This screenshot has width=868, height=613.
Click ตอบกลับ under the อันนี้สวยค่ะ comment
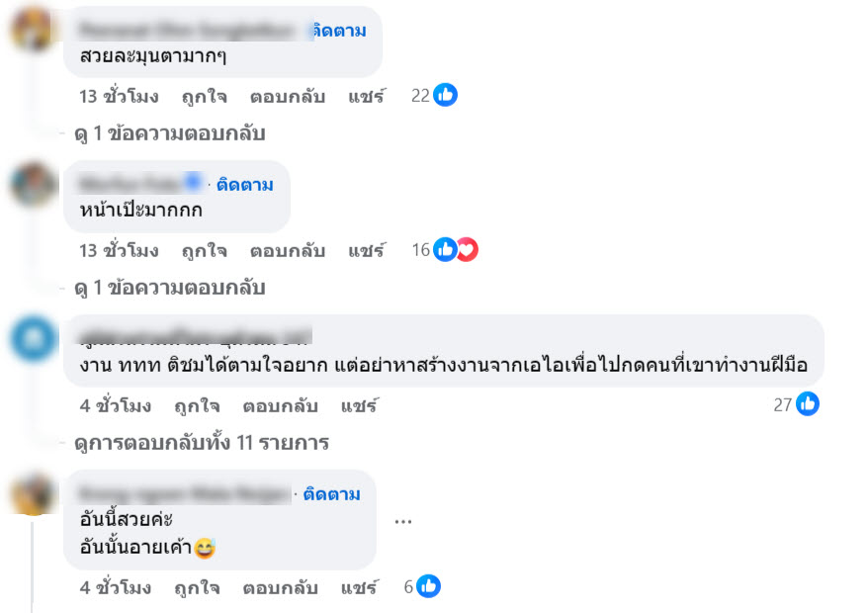280,588
